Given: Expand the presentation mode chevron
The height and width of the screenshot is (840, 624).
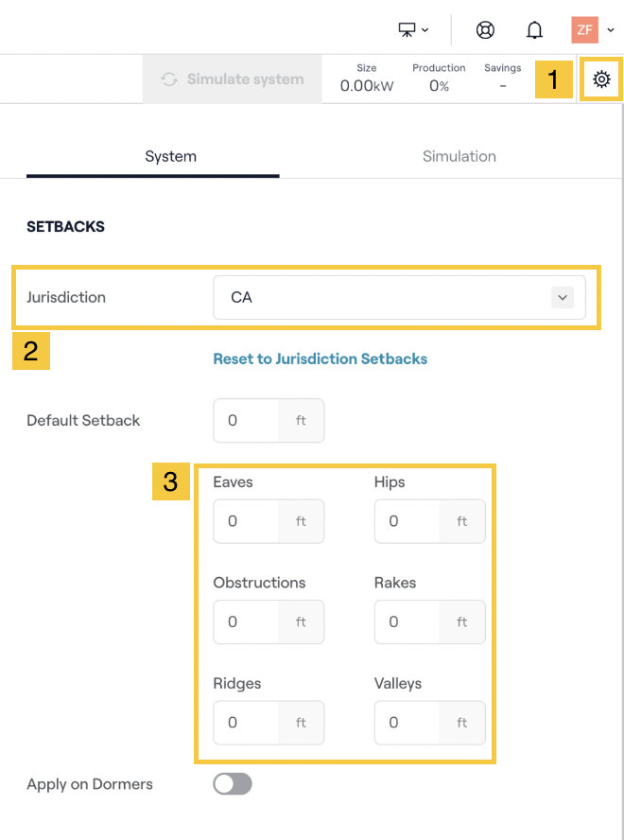Looking at the screenshot, I should click(425, 29).
